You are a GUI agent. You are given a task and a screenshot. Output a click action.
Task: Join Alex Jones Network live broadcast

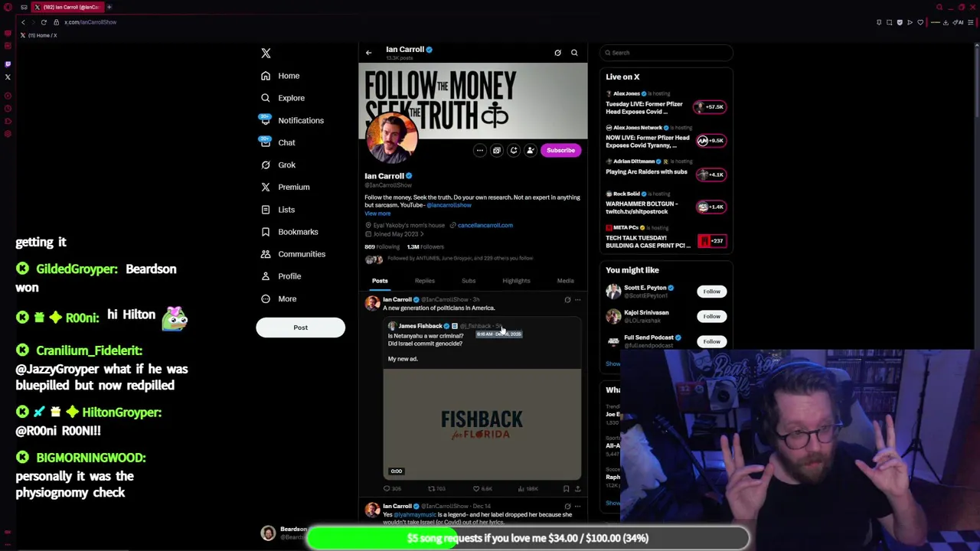click(665, 138)
